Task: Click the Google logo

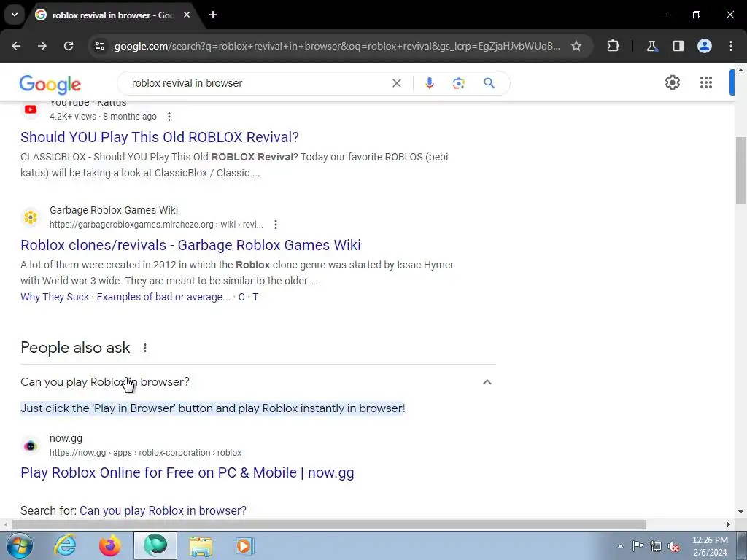Action: (x=50, y=85)
